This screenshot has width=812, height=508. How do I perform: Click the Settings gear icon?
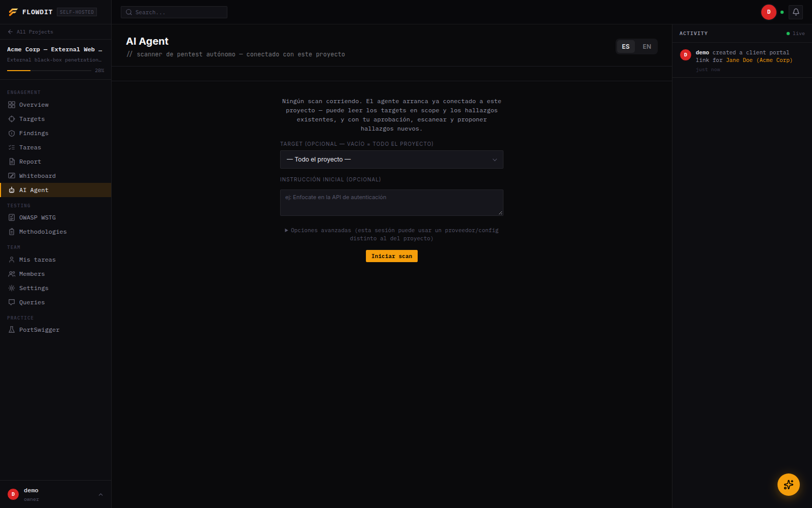coord(12,288)
